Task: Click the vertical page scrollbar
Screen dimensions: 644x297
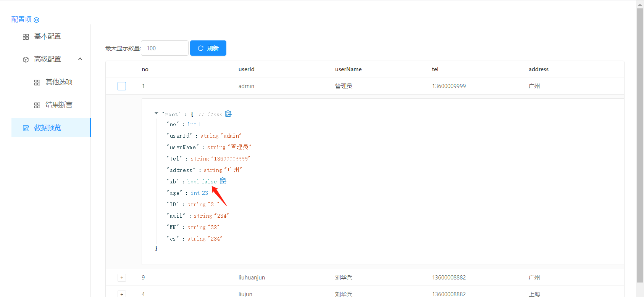Action: tap(640, 145)
